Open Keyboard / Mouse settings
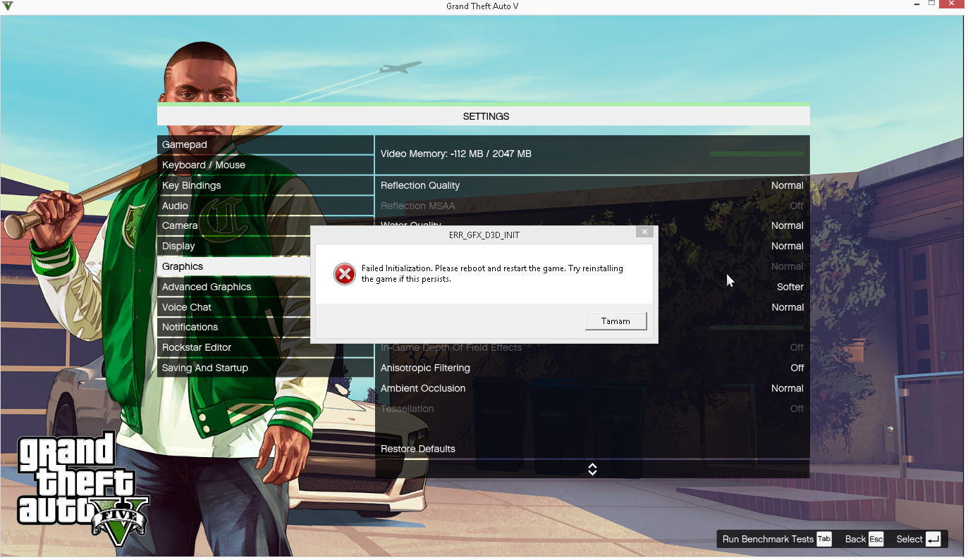968x560 pixels. [265, 165]
